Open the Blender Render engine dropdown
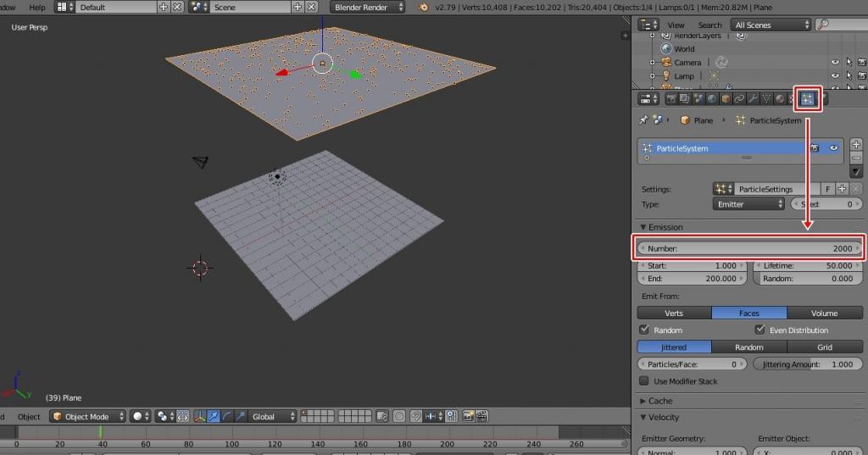 click(368, 7)
